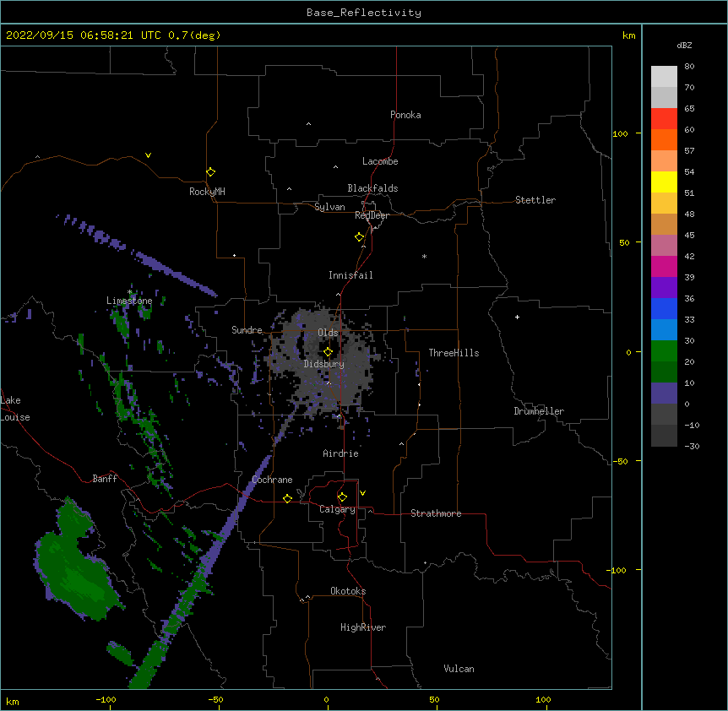728x711 pixels.
Task: Click the Lake Louise label
Action: click(15, 409)
